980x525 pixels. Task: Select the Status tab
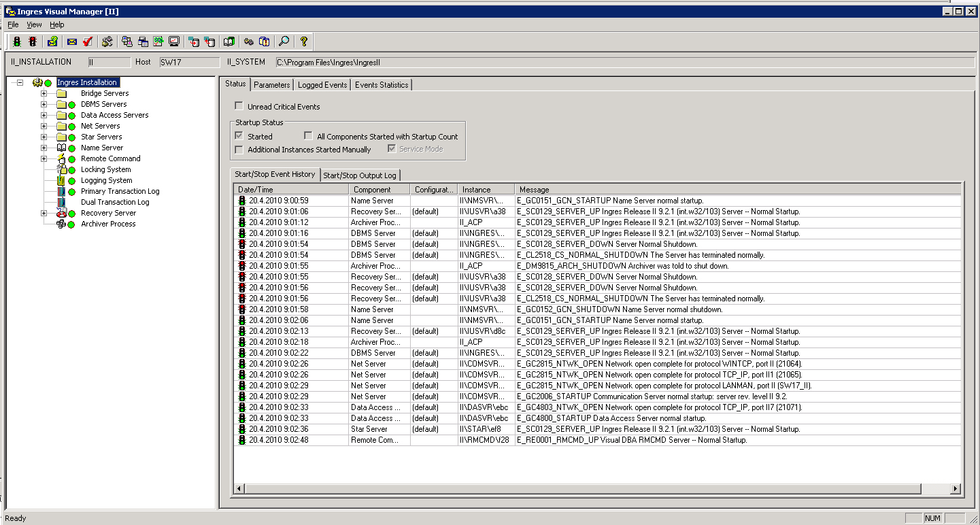click(x=235, y=84)
